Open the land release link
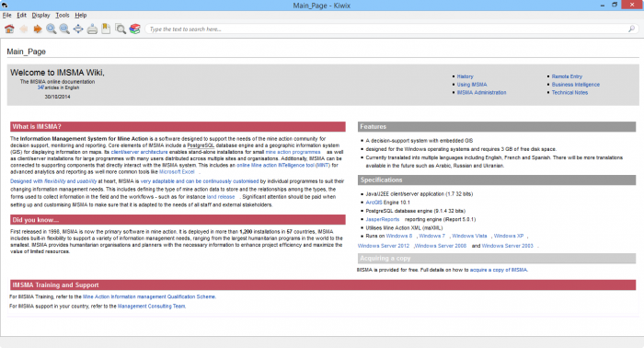The height and width of the screenshot is (348, 644). tap(221, 197)
